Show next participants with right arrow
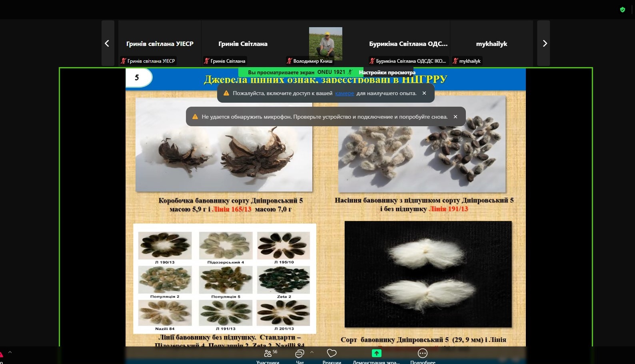Image resolution: width=635 pixels, height=364 pixels. coord(544,44)
